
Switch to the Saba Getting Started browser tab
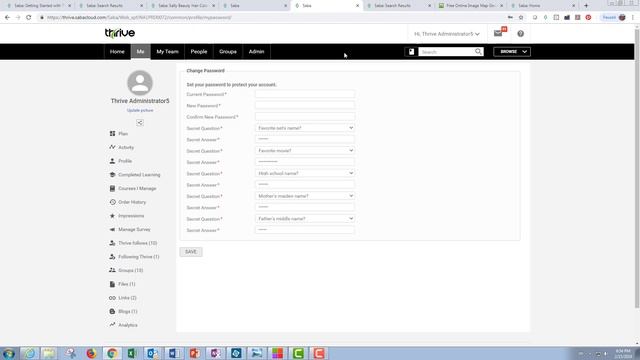38,6
